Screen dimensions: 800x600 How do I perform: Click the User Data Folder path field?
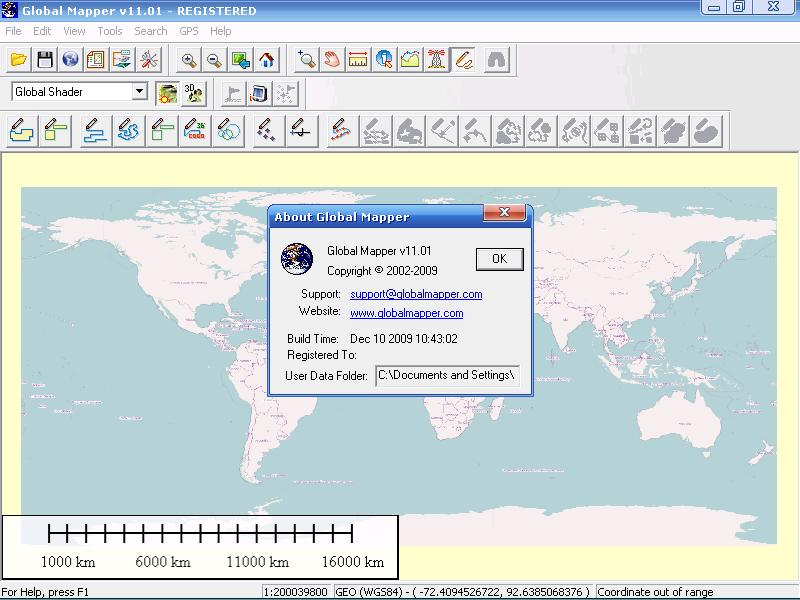tap(447, 376)
